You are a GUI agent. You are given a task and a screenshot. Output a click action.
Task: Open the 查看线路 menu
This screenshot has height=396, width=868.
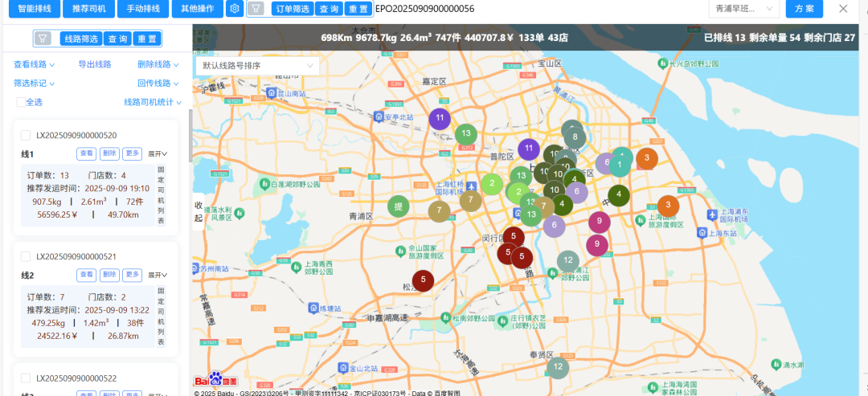point(34,64)
